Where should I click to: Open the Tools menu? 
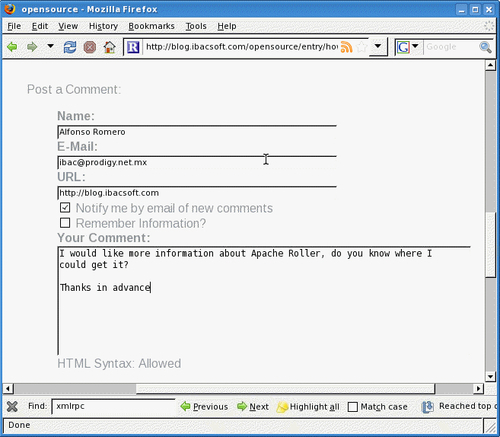click(x=196, y=26)
